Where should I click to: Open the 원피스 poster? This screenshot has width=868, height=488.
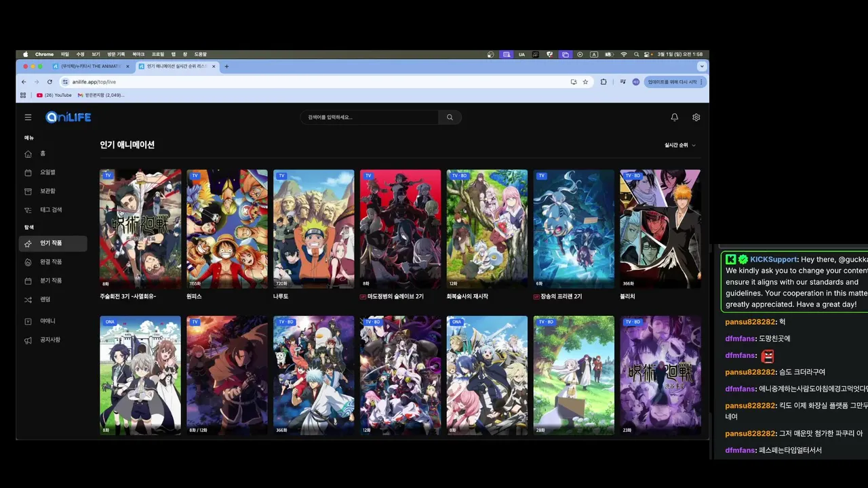coord(227,229)
